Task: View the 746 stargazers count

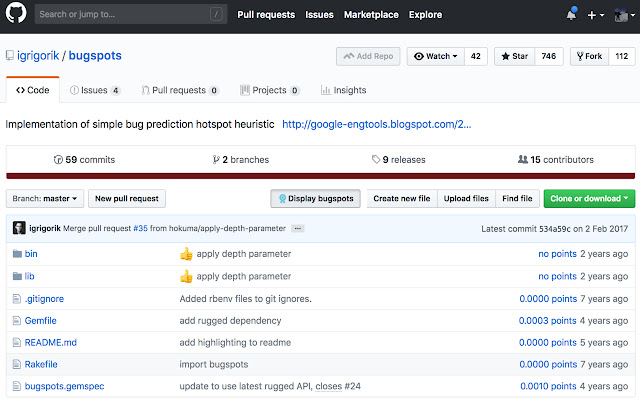Action: pyautogui.click(x=549, y=56)
